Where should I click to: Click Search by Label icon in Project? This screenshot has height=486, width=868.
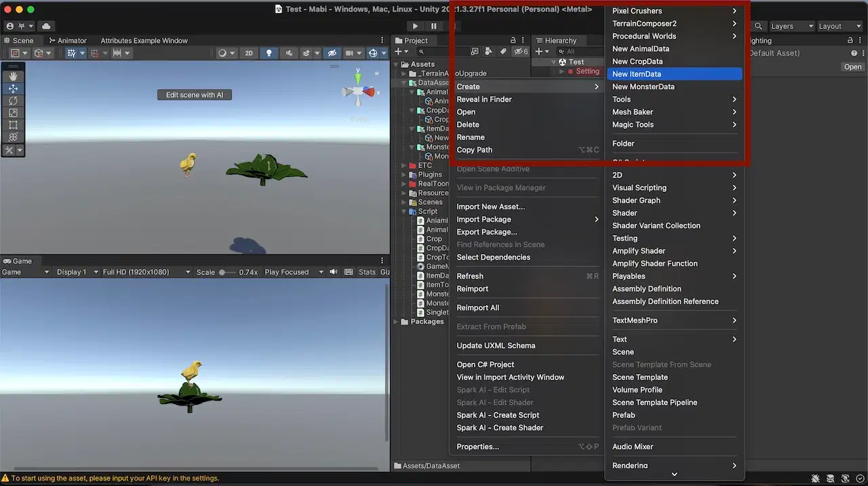click(502, 52)
